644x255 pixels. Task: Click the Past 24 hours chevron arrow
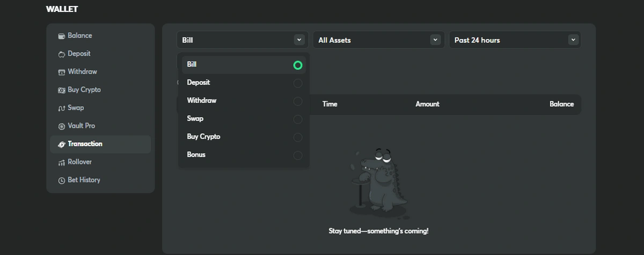tap(573, 40)
